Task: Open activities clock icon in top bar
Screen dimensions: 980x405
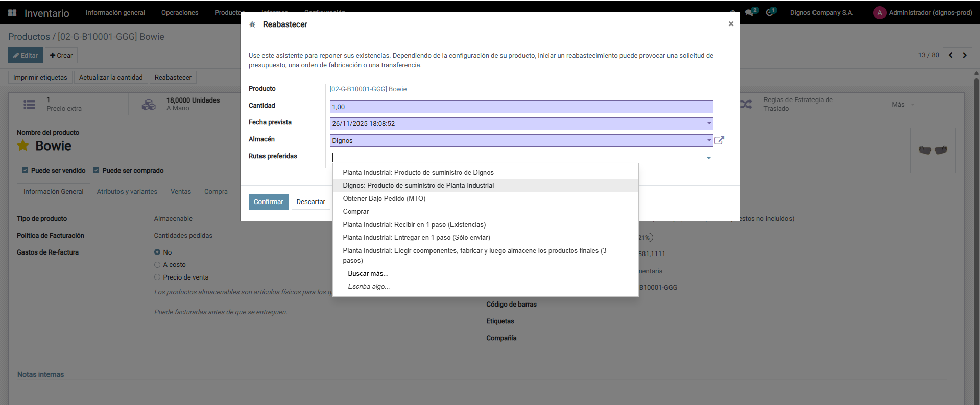Action: click(769, 13)
